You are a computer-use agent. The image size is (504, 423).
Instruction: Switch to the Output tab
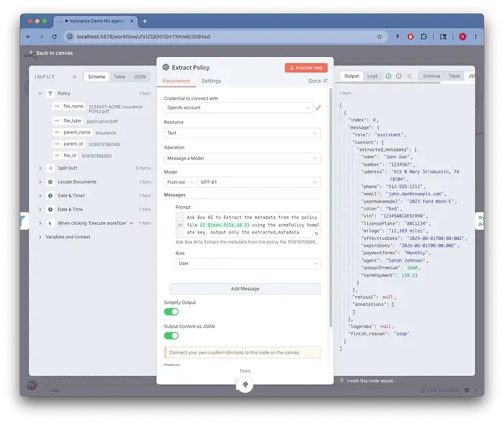coord(351,76)
